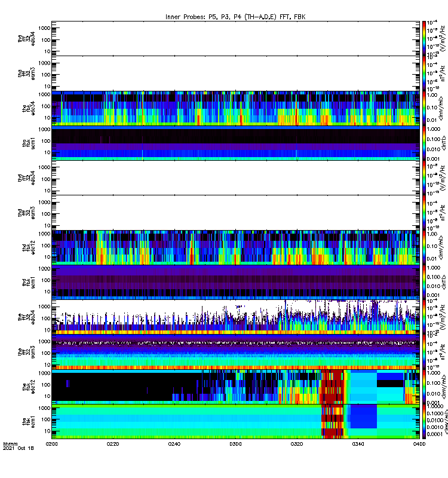The height and width of the screenshot is (478, 448).
Task: Click the 'hhmm' axis unit label
Action: point(10,444)
